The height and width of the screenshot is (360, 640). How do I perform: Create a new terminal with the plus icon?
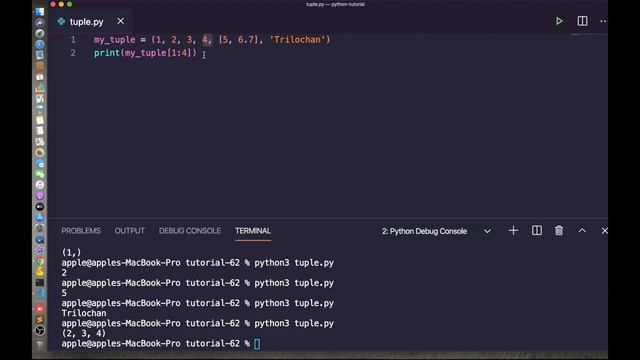[x=513, y=231]
